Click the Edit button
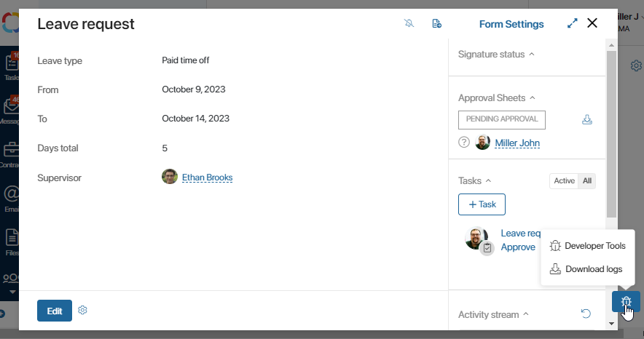Screen dimensions: 644x339 pos(55,311)
